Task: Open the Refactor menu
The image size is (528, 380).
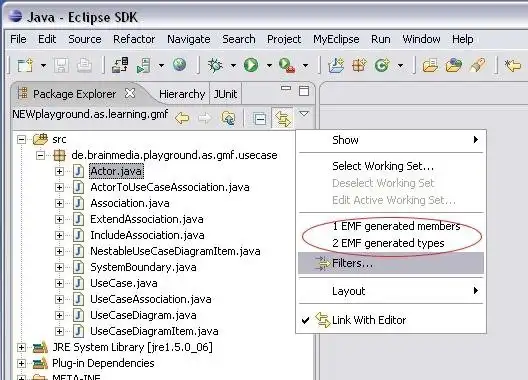Action: (x=134, y=39)
